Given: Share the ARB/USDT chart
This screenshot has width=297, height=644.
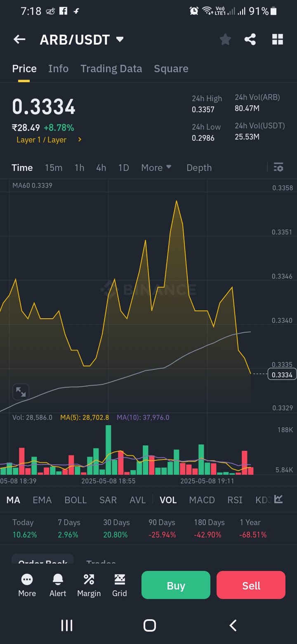Looking at the screenshot, I should click(250, 40).
